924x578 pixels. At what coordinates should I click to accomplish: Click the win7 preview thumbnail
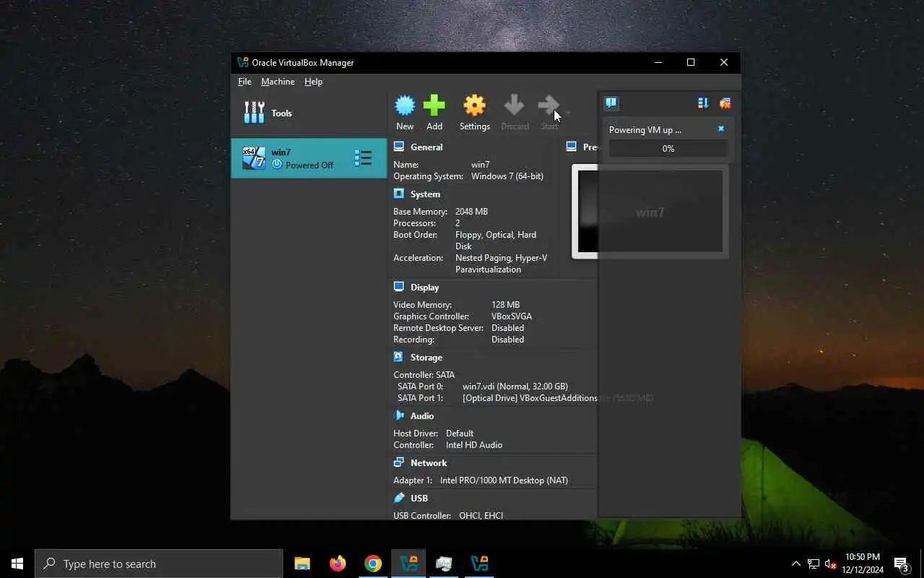pos(650,211)
